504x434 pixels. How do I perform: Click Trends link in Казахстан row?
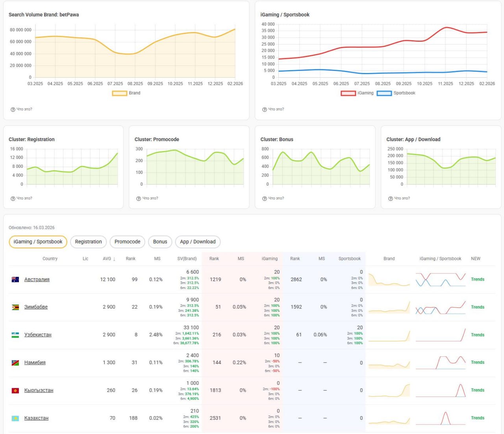pos(478,418)
